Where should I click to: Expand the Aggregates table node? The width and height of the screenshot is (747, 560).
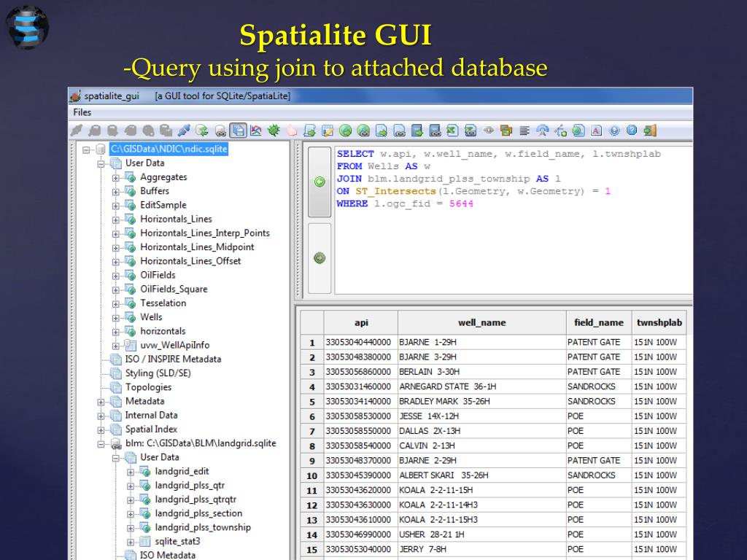point(116,178)
